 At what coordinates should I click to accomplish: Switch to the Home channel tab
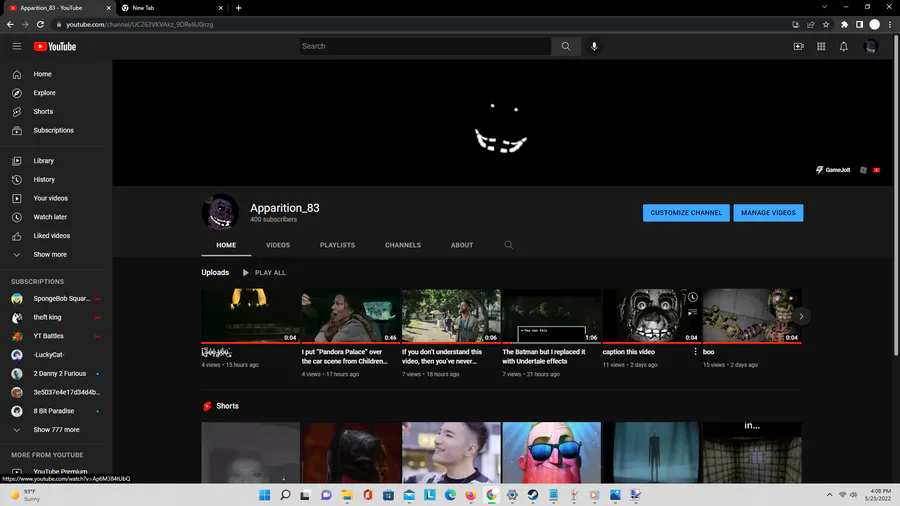click(226, 245)
